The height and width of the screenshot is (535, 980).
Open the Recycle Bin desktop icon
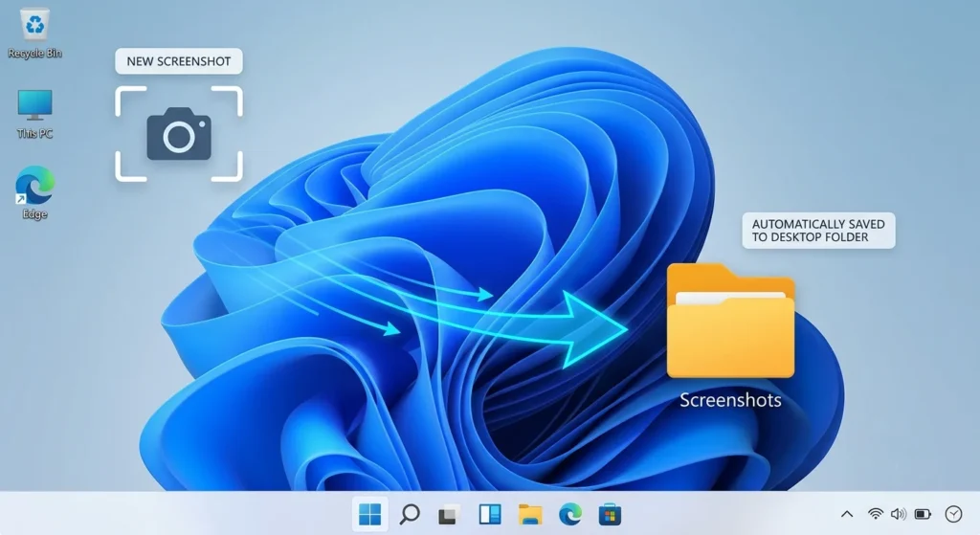[x=35, y=33]
